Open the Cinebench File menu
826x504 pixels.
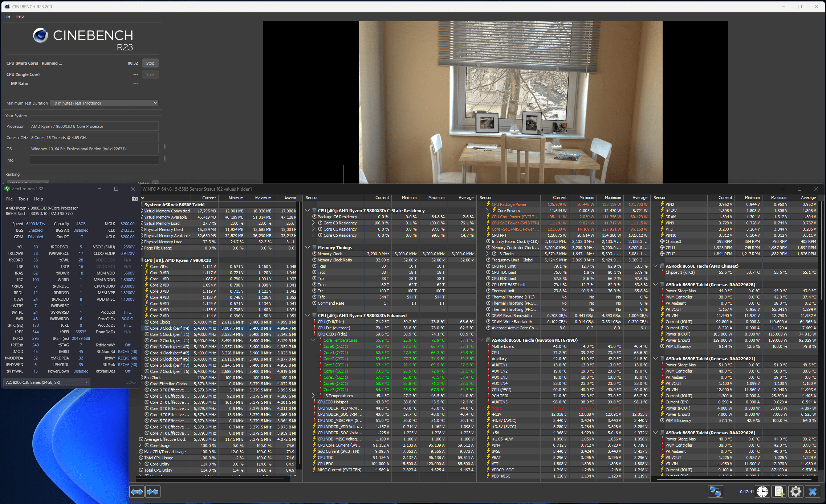point(7,16)
